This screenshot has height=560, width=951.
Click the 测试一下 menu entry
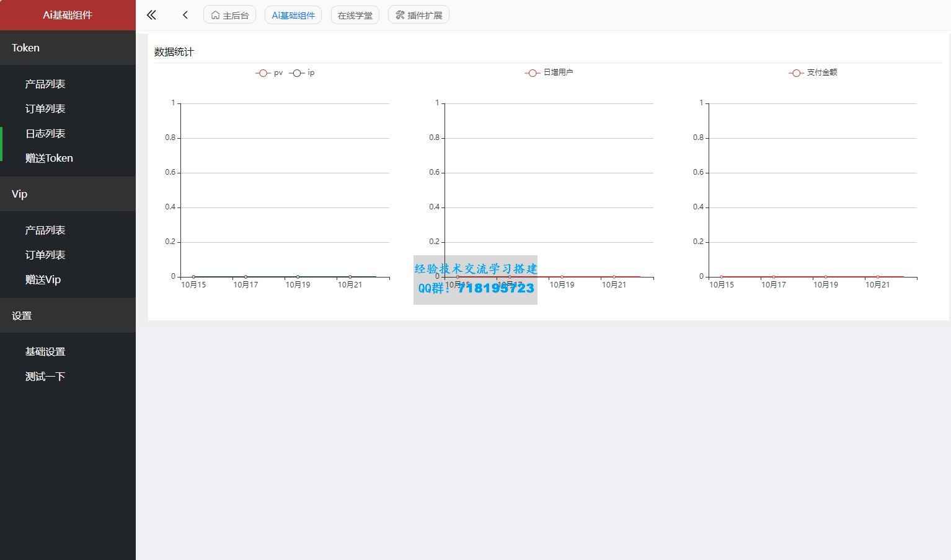pyautogui.click(x=45, y=376)
